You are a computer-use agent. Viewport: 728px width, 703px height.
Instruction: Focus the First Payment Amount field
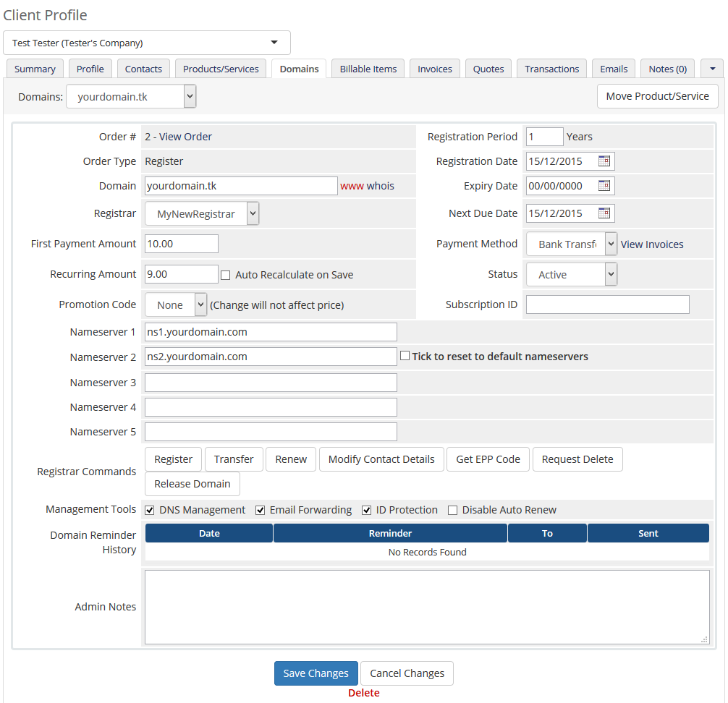tap(182, 244)
